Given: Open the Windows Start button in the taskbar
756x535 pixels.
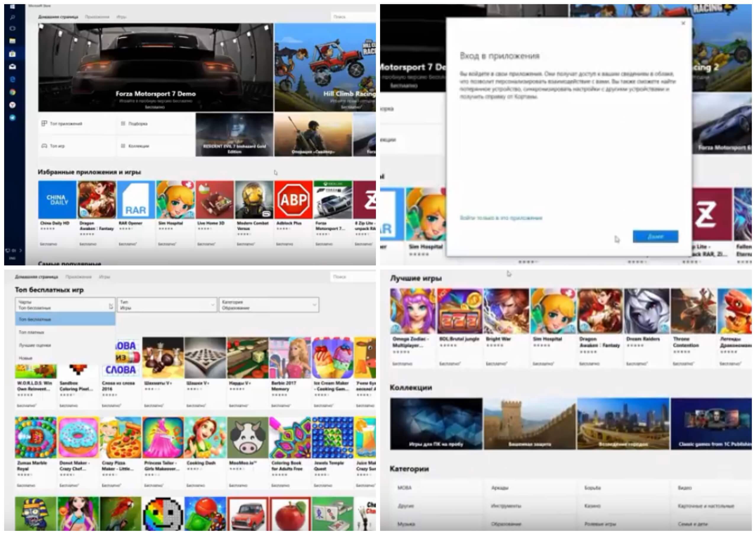Looking at the screenshot, I should pos(12,6).
